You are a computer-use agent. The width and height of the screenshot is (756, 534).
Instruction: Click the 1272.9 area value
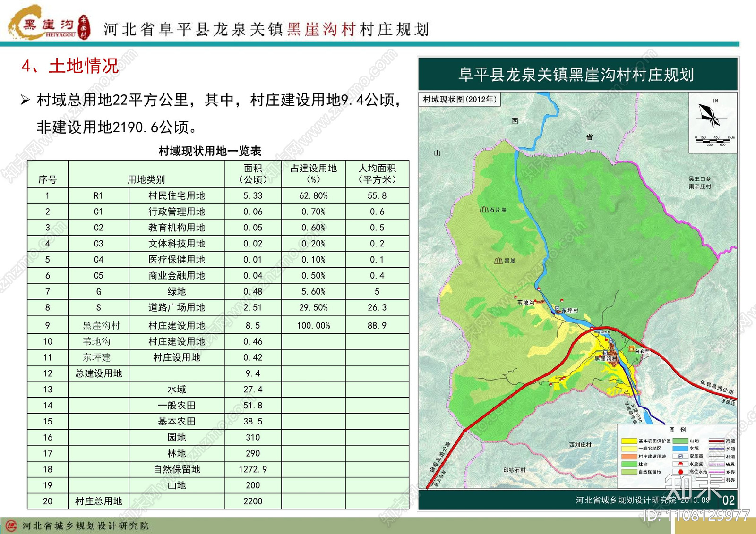(x=253, y=469)
